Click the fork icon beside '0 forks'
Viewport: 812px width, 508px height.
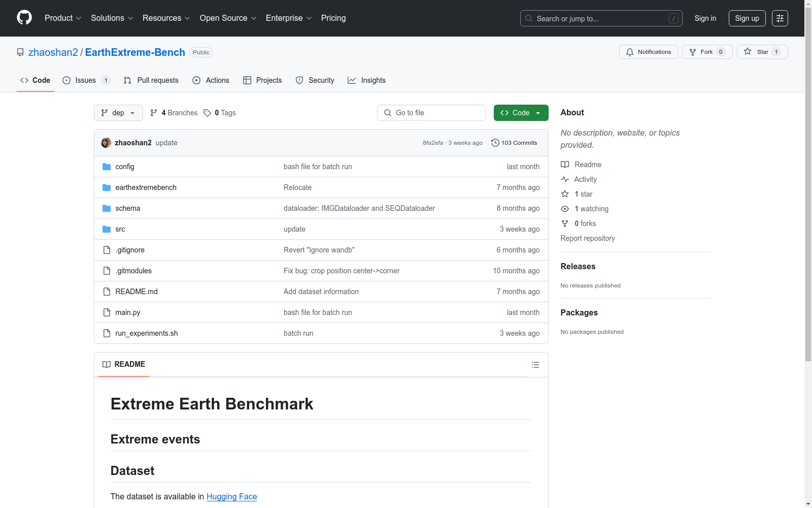[565, 224]
